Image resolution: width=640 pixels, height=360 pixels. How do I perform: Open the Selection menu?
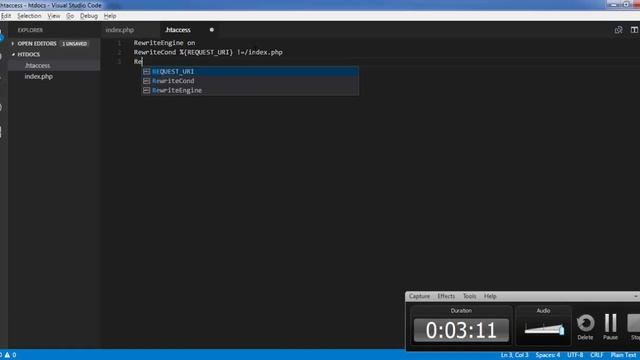(x=29, y=16)
